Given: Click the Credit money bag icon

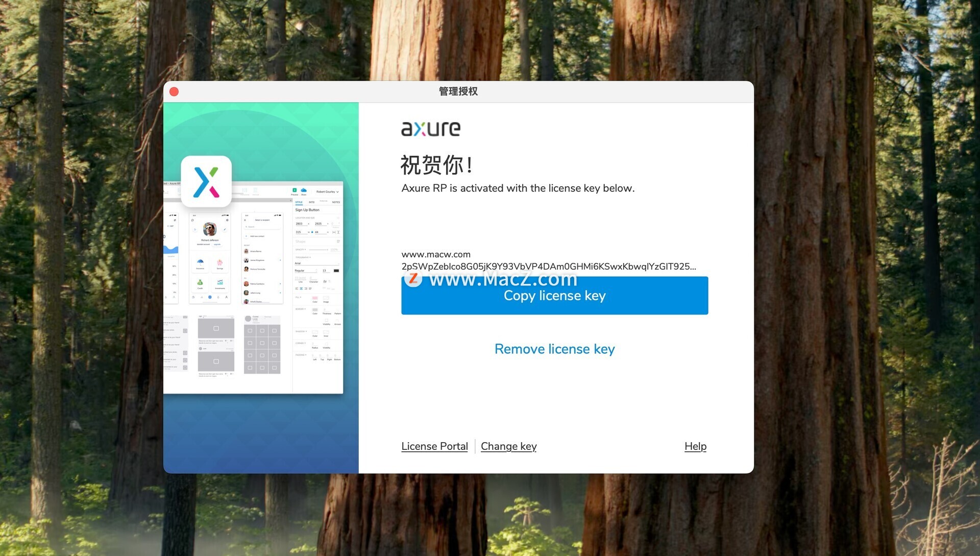Looking at the screenshot, I should [x=200, y=282].
